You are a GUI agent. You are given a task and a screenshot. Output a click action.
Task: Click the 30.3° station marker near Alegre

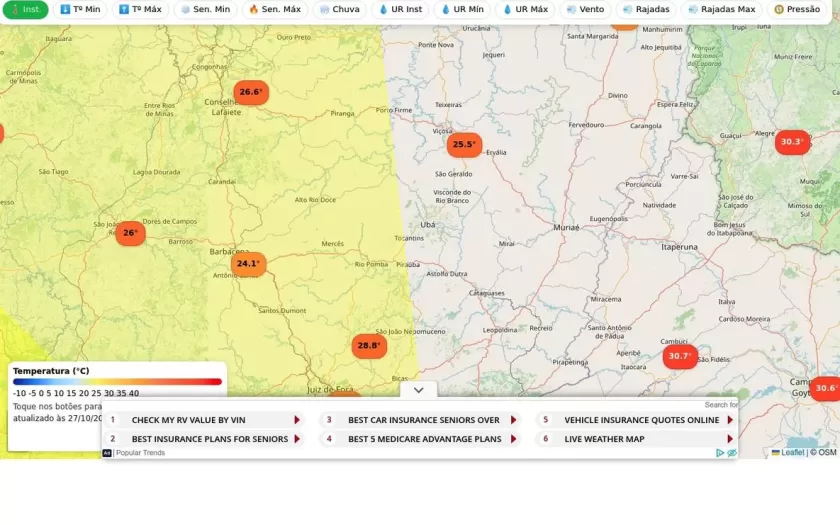pos(792,142)
